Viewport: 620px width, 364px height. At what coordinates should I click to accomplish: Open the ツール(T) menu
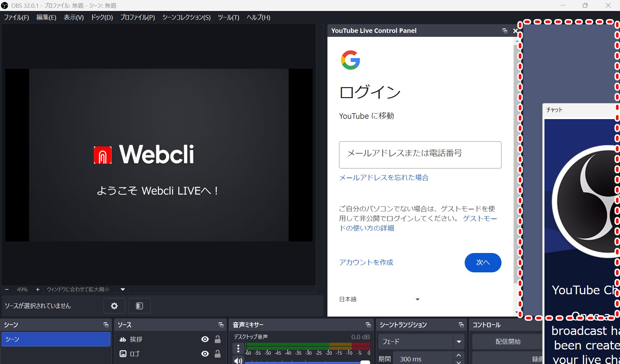(x=228, y=17)
